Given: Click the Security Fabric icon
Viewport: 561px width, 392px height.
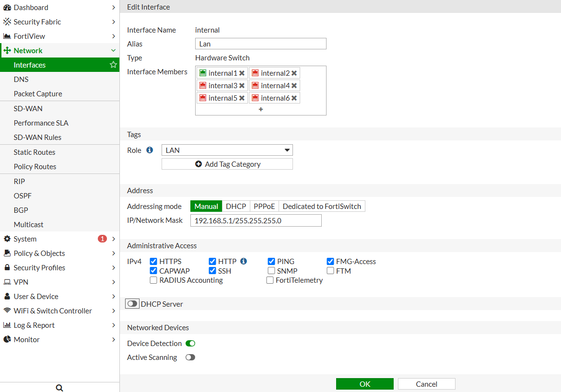Looking at the screenshot, I should tap(7, 22).
